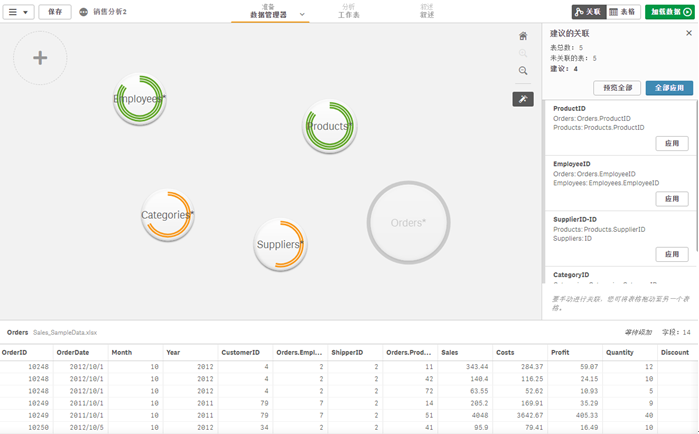The height and width of the screenshot is (434, 699).
Task: Open the hamburger navigation menu
Action: 18,12
